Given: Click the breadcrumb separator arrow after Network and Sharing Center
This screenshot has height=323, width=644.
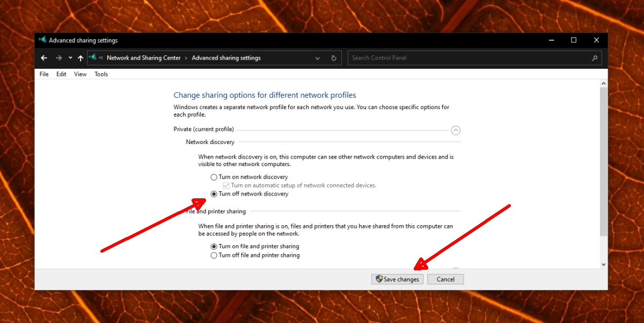Looking at the screenshot, I should [186, 58].
